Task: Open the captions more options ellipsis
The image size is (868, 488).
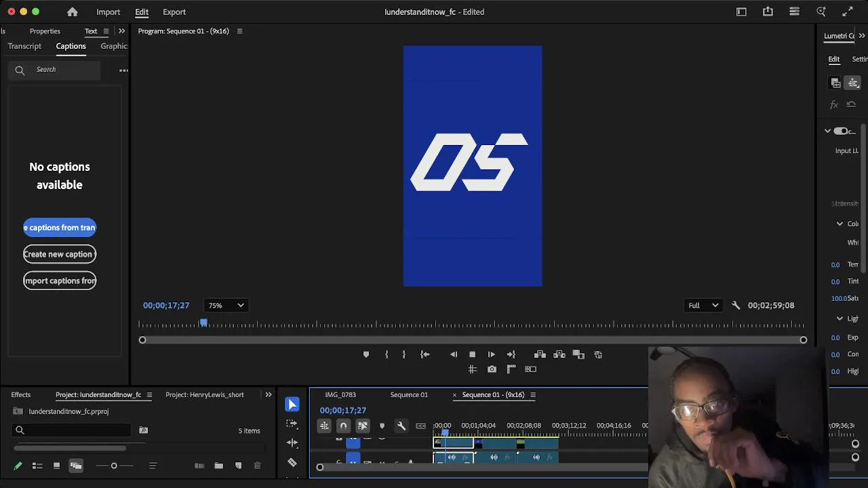Action: [123, 70]
